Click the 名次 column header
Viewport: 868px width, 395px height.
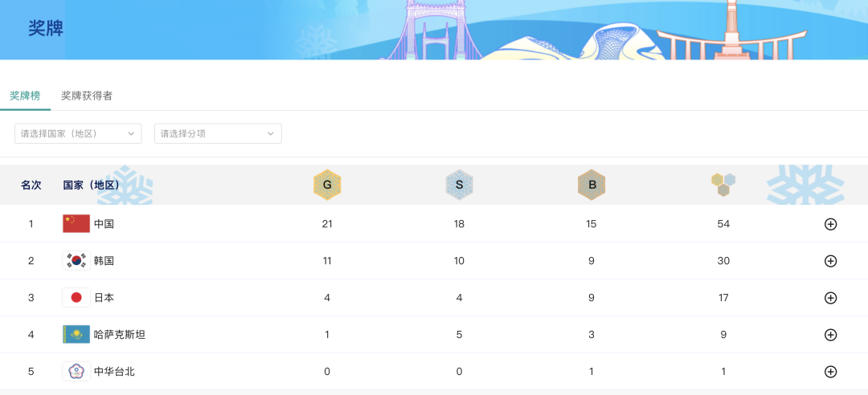click(x=31, y=185)
